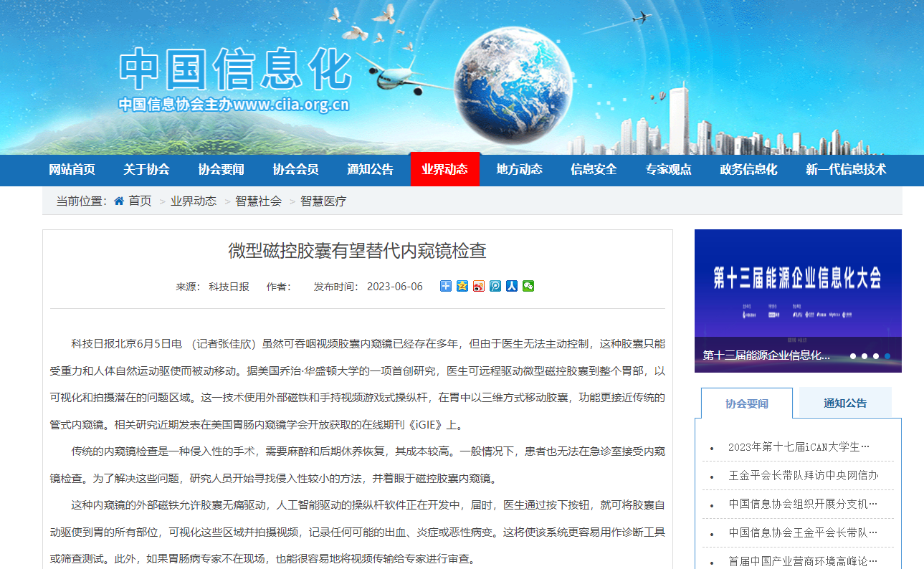Share article to Qzone star icon
This screenshot has height=569, width=924.
click(462, 286)
